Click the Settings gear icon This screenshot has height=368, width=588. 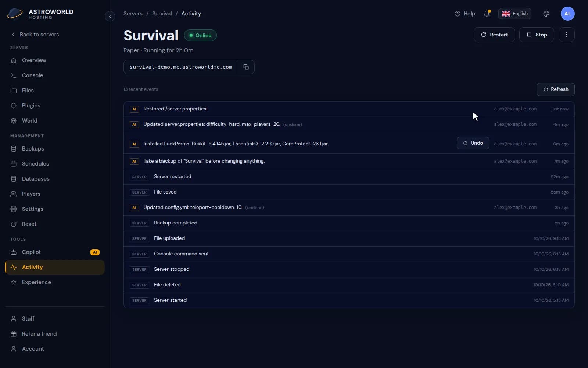point(14,209)
